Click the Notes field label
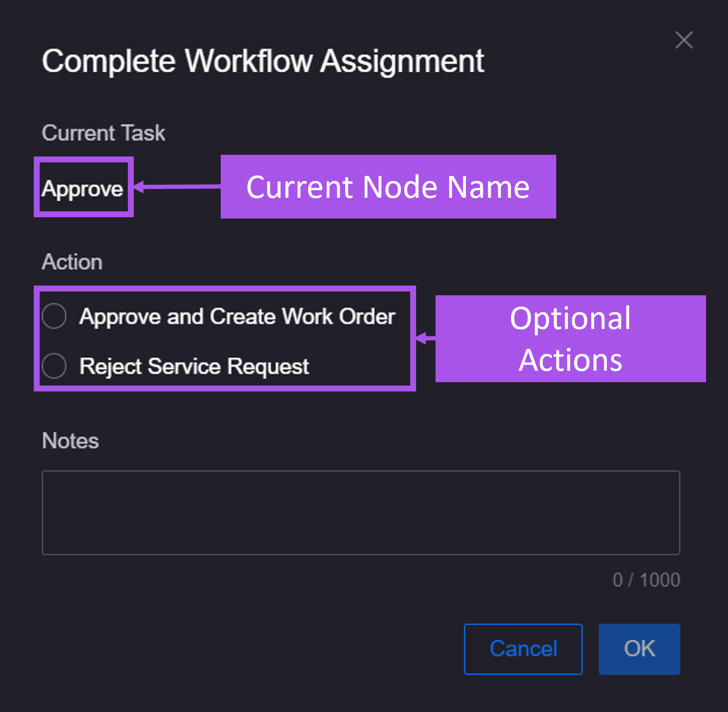728x712 pixels. click(70, 441)
